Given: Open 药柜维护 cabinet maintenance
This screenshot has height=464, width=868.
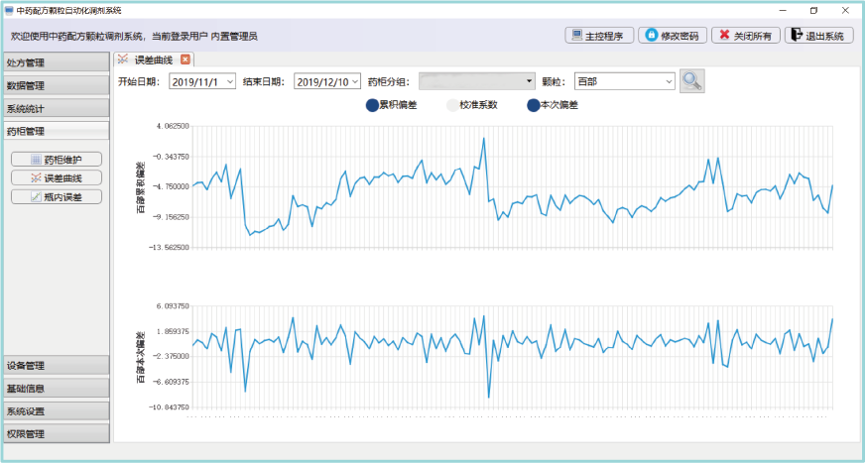Looking at the screenshot, I should pos(57,160).
